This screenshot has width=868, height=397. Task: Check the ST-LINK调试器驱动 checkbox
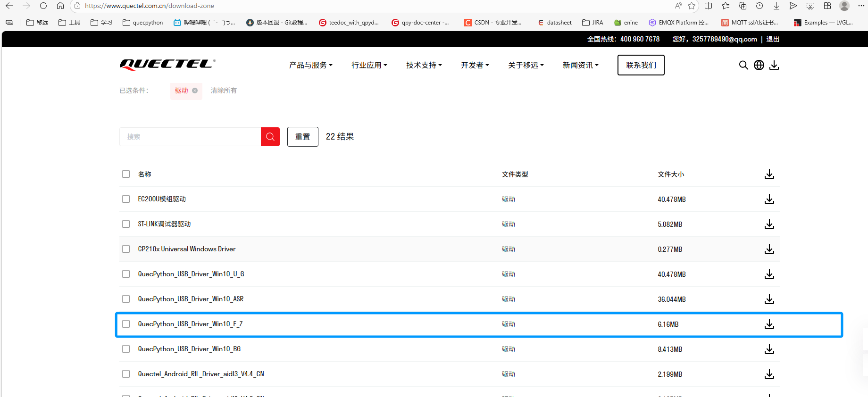pos(126,224)
